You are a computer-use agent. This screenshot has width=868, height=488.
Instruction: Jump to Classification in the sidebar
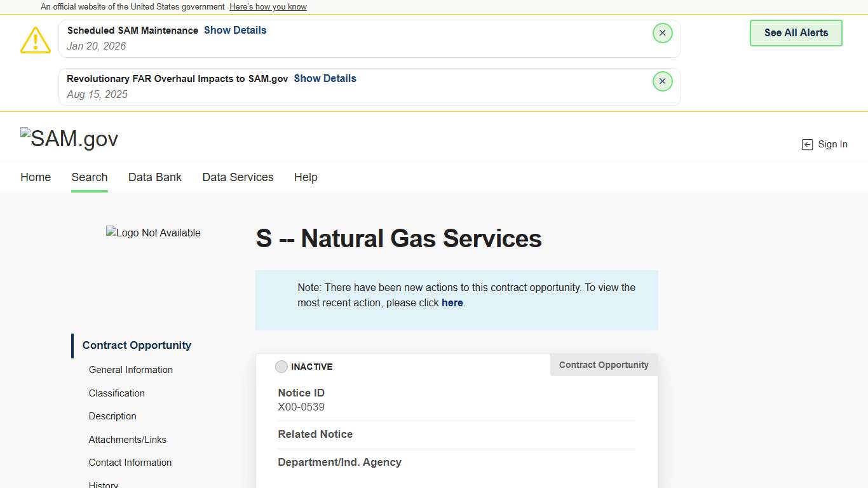[x=117, y=393]
